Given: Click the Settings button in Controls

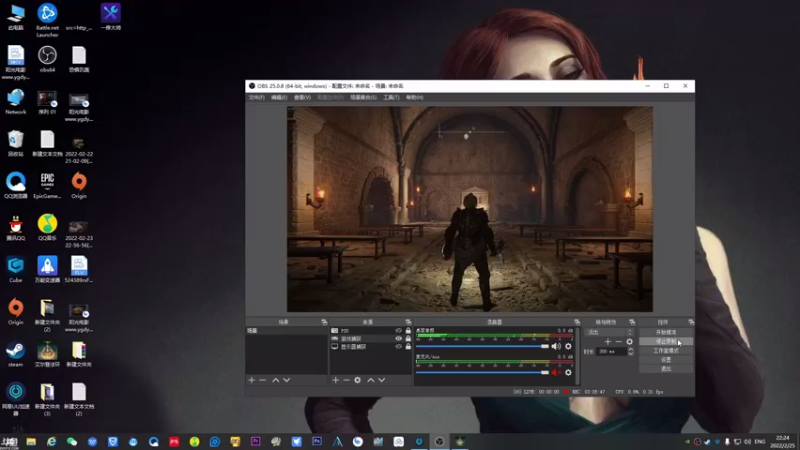Looking at the screenshot, I should [666, 360].
